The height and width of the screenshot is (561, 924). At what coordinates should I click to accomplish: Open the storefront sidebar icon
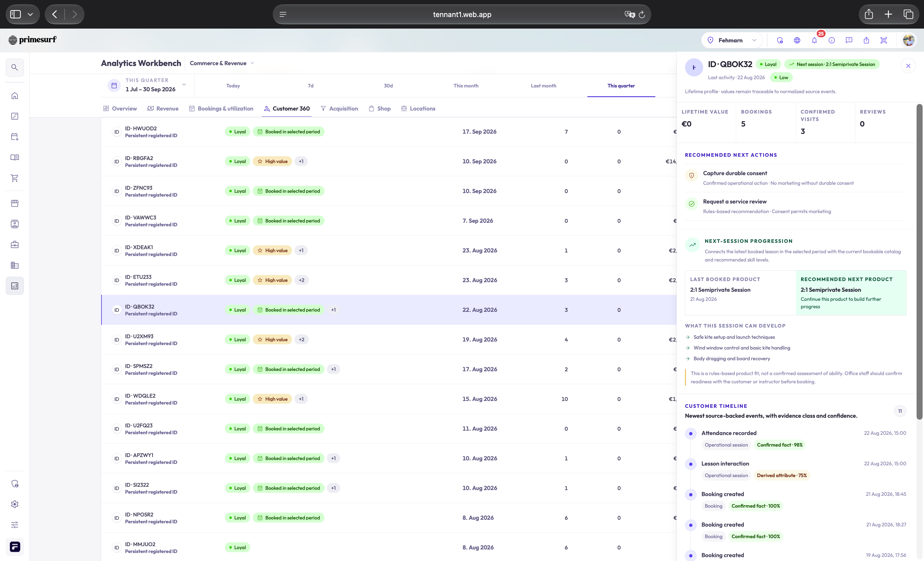pos(15,203)
